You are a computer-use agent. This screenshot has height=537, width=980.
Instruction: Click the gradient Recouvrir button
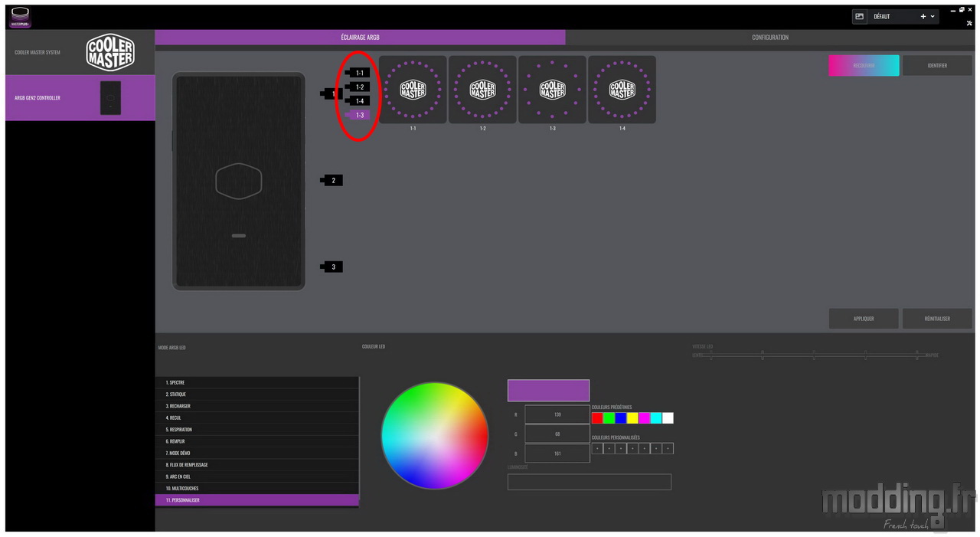pos(864,66)
